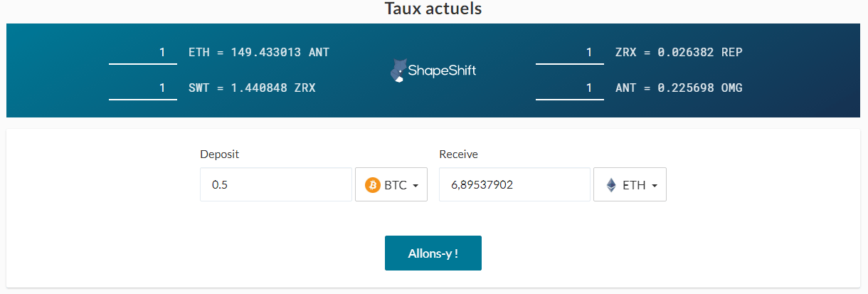Edit the ZRX to REP quantity field

coord(570,53)
